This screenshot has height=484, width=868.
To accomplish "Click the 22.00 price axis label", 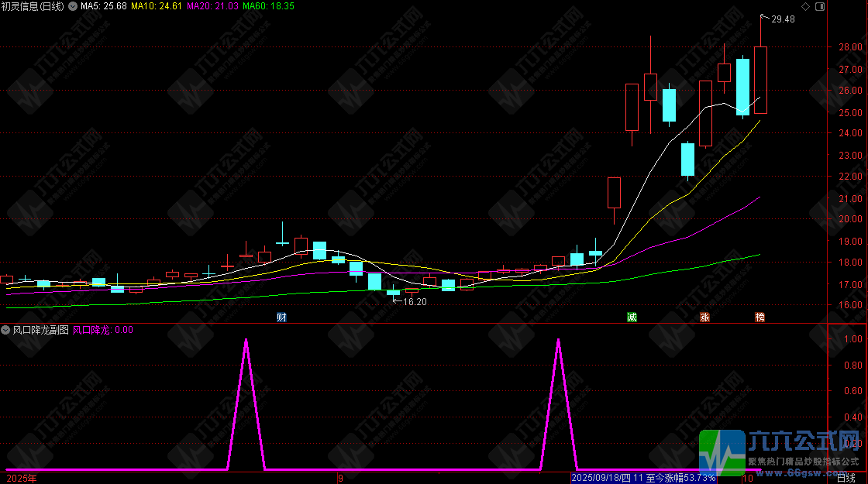I will click(850, 177).
